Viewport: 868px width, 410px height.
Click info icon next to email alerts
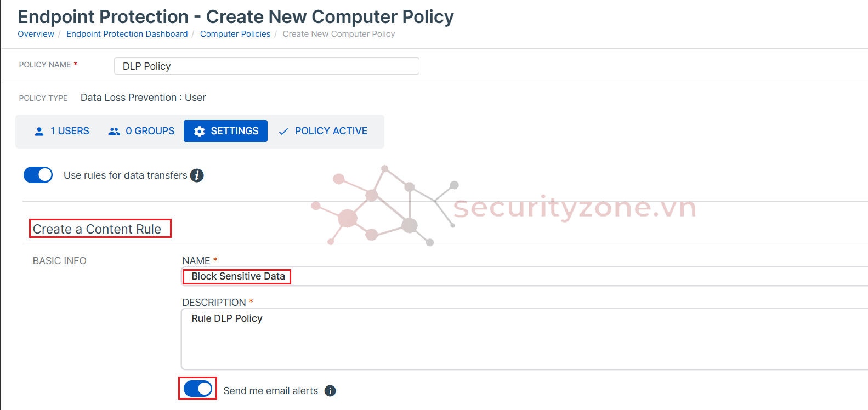[x=330, y=391]
